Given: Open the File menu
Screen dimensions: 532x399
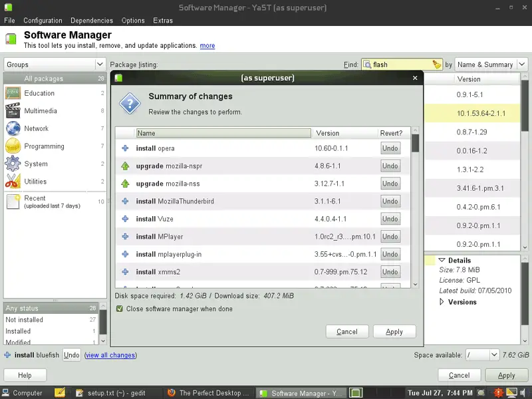Looking at the screenshot, I should coord(9,21).
